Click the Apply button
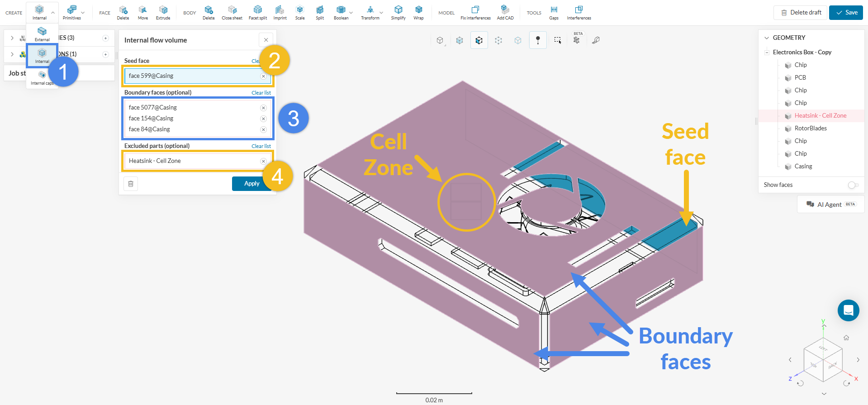Screen dimensions: 868x405 251,184
